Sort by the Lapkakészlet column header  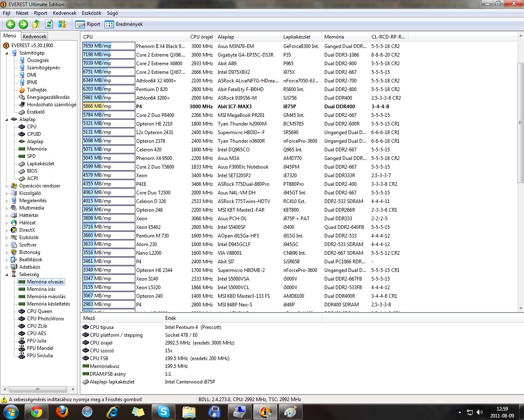[x=301, y=37]
